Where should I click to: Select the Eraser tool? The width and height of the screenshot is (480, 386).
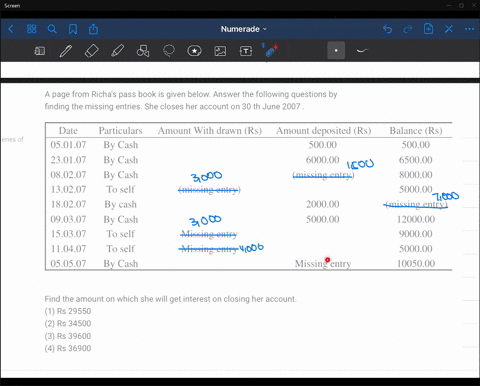pyautogui.click(x=92, y=51)
